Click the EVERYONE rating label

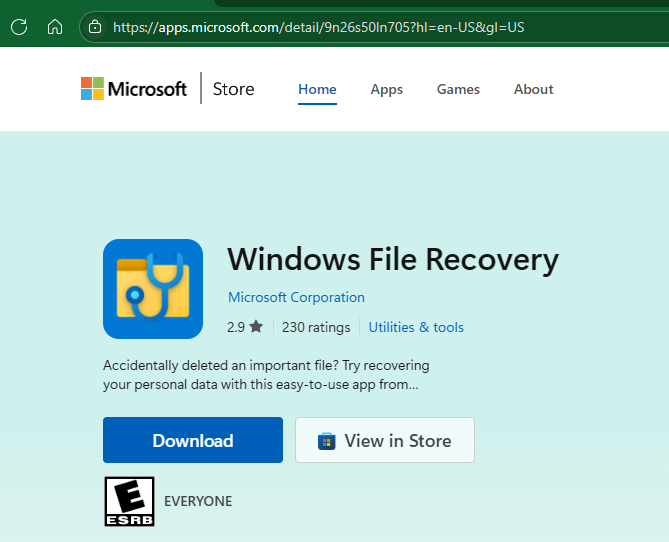198,501
